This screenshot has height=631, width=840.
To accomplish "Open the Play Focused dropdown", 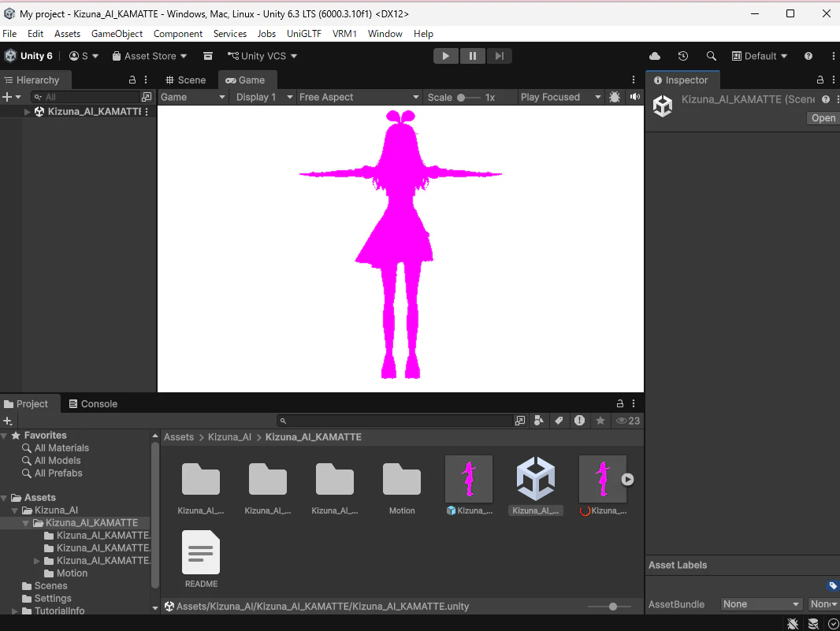I will pyautogui.click(x=560, y=97).
